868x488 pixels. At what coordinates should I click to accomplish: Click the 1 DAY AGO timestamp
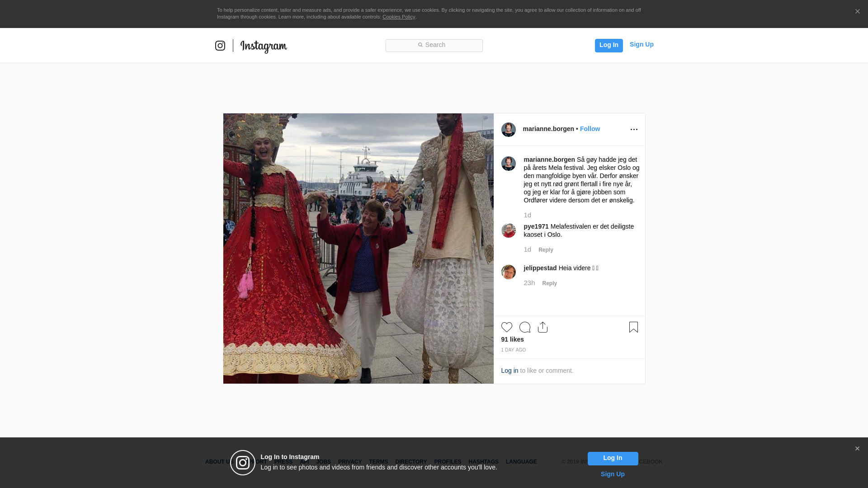pyautogui.click(x=513, y=350)
